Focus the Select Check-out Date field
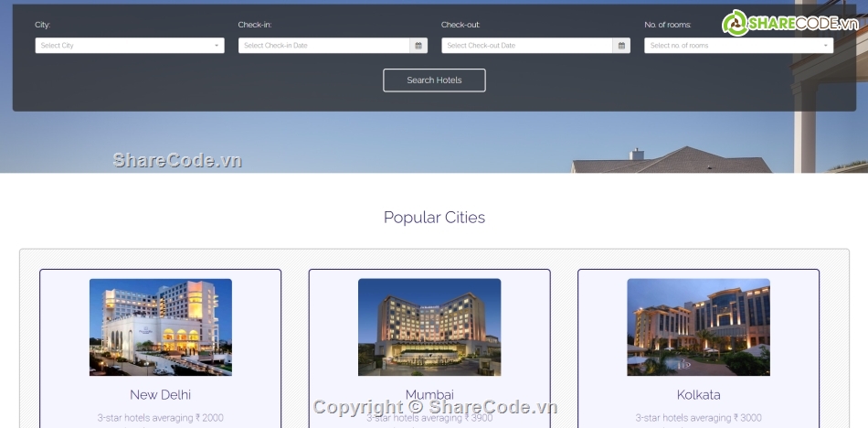This screenshot has width=868, height=428. click(527, 46)
